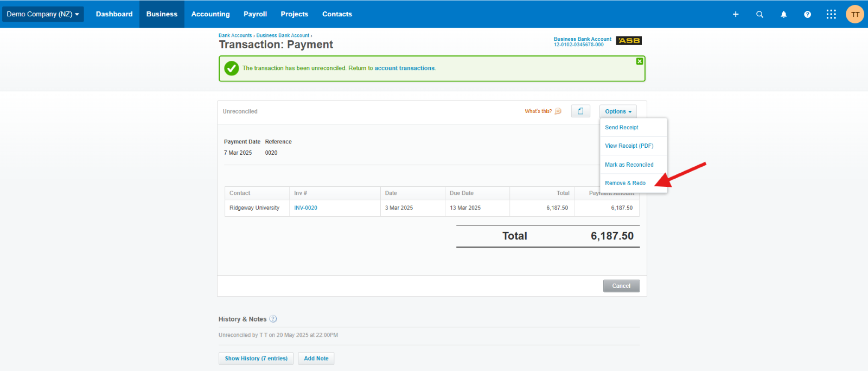Open the help question mark icon
The image size is (868, 371).
tap(807, 14)
